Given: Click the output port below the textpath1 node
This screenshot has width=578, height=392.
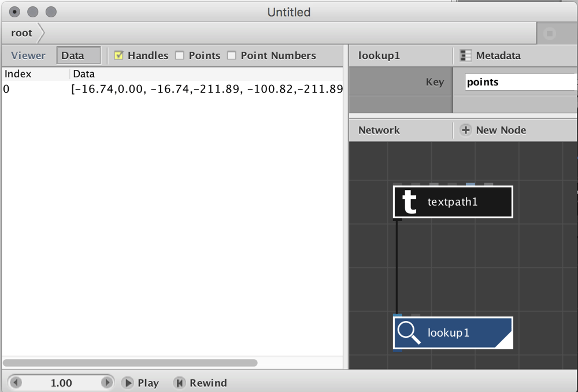Looking at the screenshot, I should click(x=398, y=219).
